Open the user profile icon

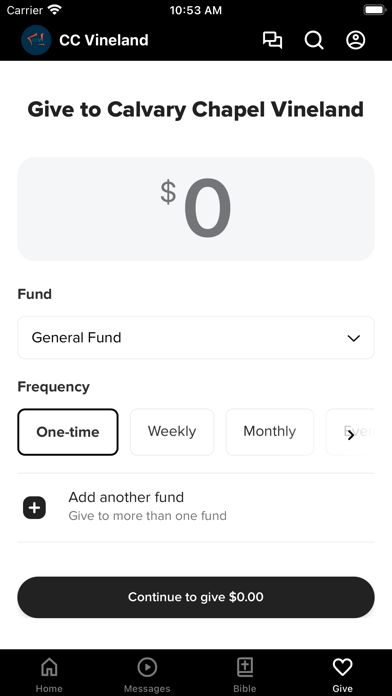pos(356,40)
